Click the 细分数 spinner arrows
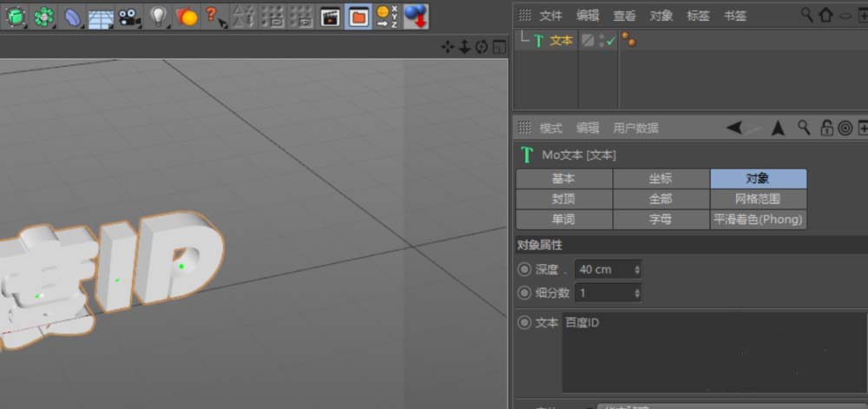This screenshot has height=409, width=868. (637, 293)
